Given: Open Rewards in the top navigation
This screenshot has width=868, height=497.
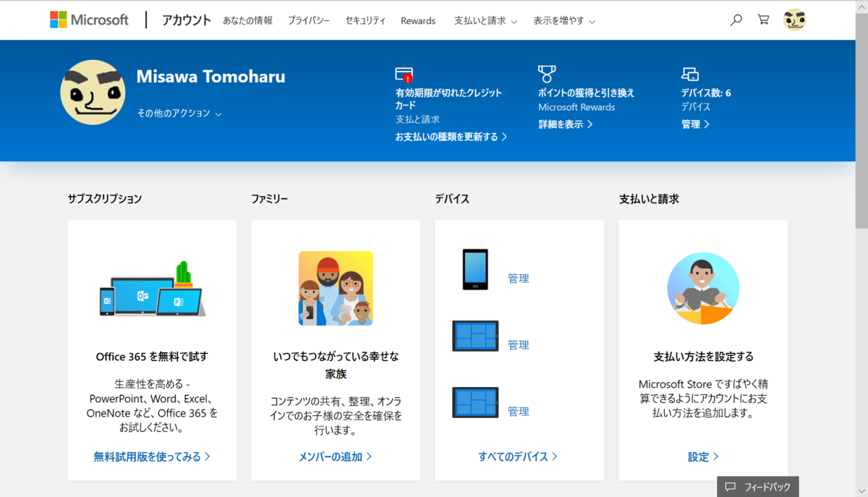Looking at the screenshot, I should tap(418, 21).
